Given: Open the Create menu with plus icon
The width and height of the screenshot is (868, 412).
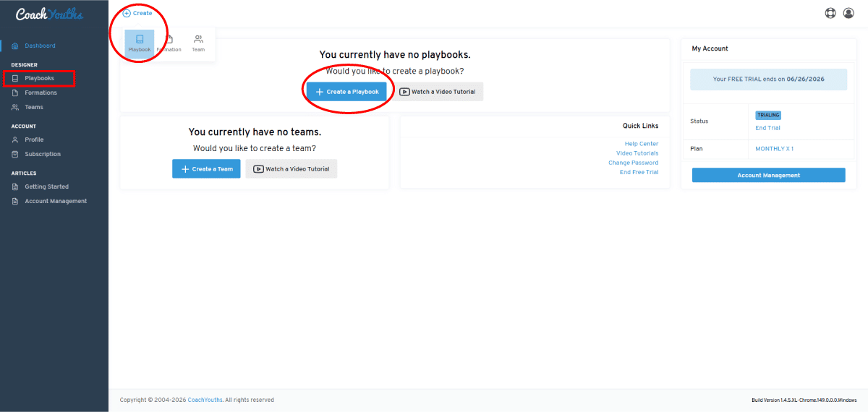Looking at the screenshot, I should coord(137,13).
